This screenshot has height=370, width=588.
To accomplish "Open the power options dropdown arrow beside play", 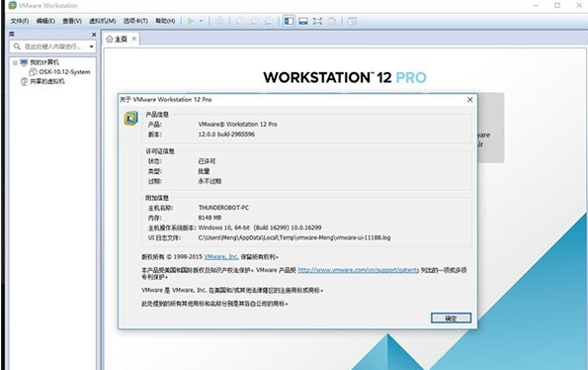I will pos(201,21).
